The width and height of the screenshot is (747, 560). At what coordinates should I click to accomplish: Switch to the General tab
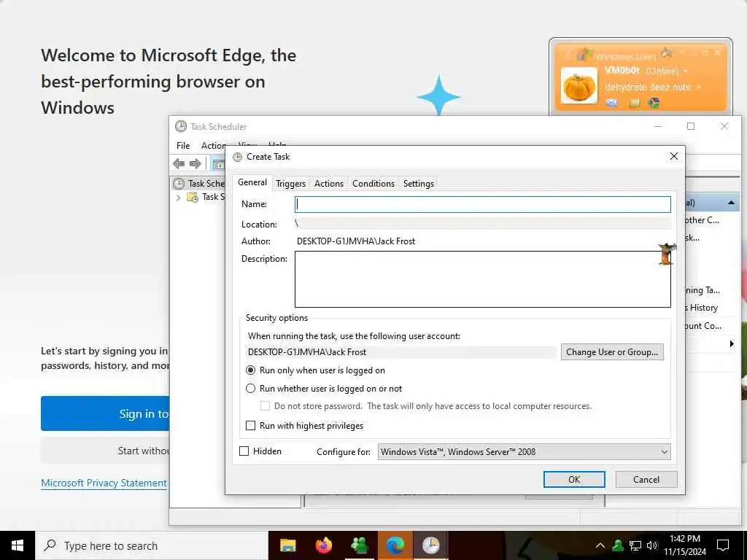(252, 182)
